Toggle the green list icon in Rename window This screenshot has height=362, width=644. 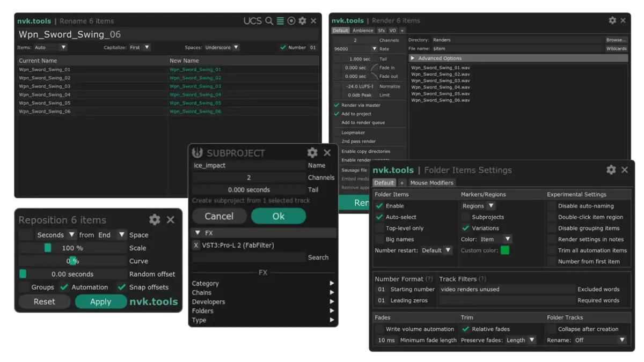point(280,21)
